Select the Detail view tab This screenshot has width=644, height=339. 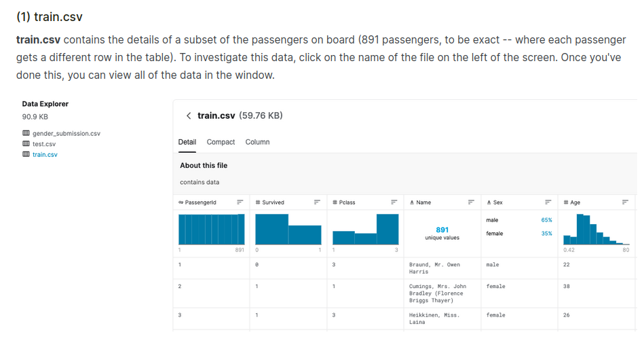[x=187, y=142]
